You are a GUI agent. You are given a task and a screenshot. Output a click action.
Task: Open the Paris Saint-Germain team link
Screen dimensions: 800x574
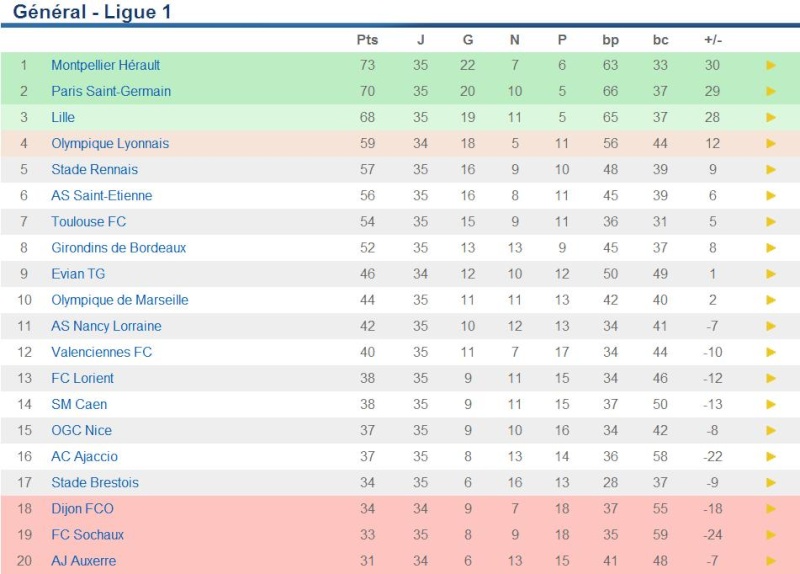111,91
